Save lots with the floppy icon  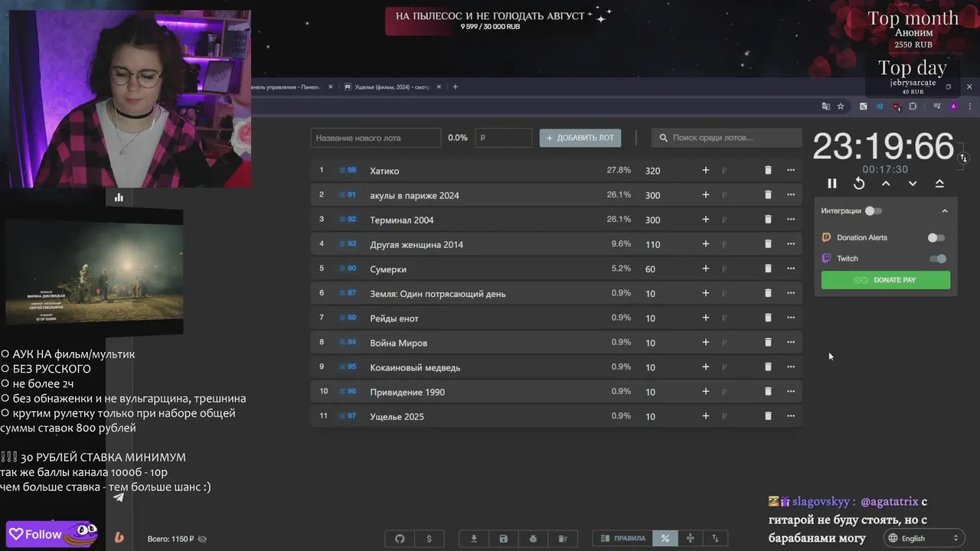point(503,539)
